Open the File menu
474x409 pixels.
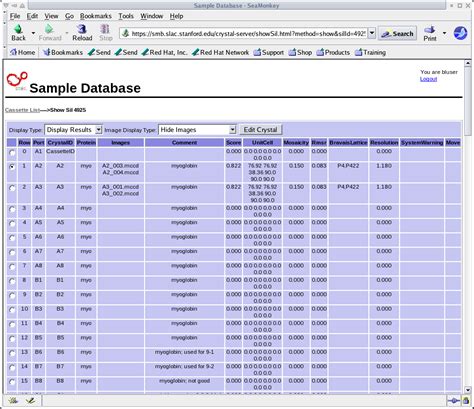[x=15, y=16]
